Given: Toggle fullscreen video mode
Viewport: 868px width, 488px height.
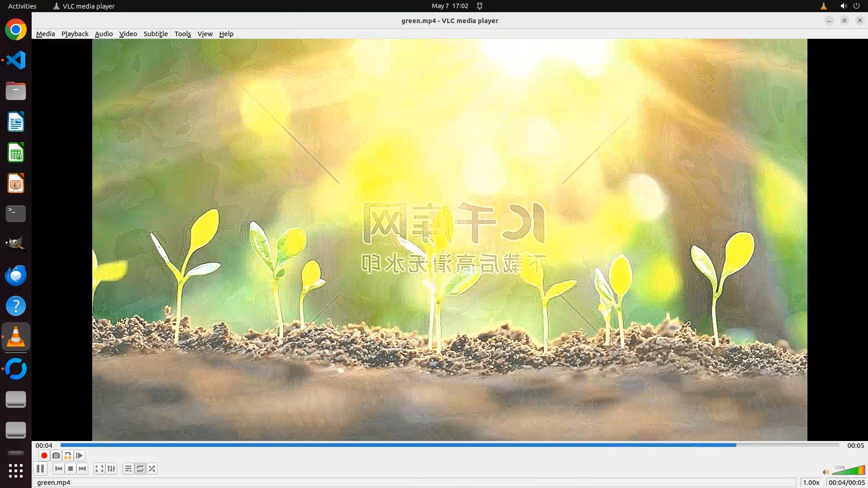Looking at the screenshot, I should (99, 469).
